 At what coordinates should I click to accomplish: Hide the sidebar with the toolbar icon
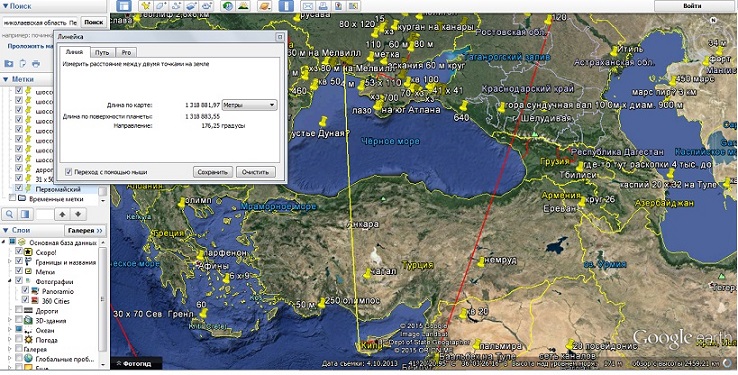pyautogui.click(x=124, y=6)
